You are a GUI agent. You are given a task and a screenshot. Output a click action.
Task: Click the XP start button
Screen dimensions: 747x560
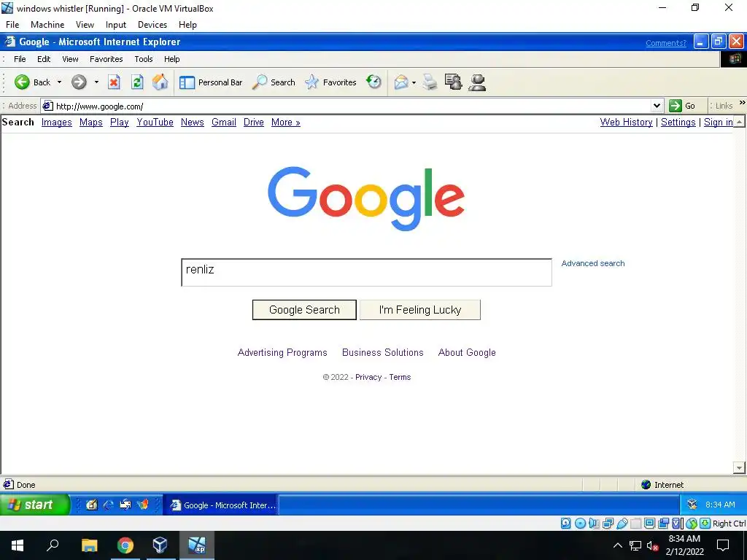(x=34, y=505)
